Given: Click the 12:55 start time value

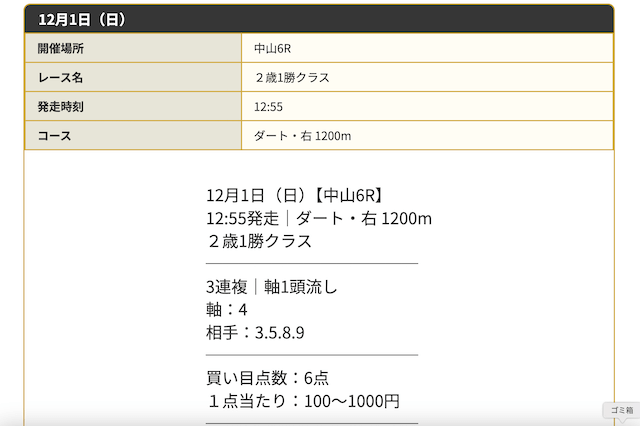Looking at the screenshot, I should (x=268, y=107).
